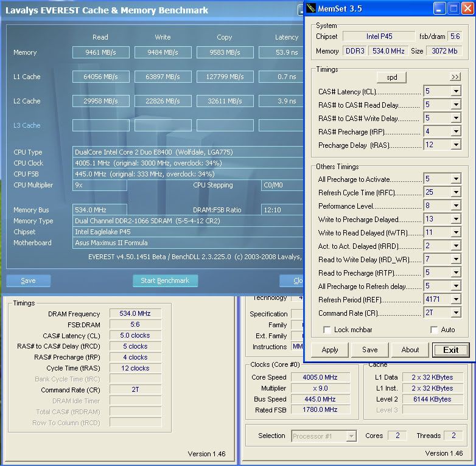The image size is (476, 466).
Task: Click the Memory Write value 9484 MB/s
Action: point(163,52)
